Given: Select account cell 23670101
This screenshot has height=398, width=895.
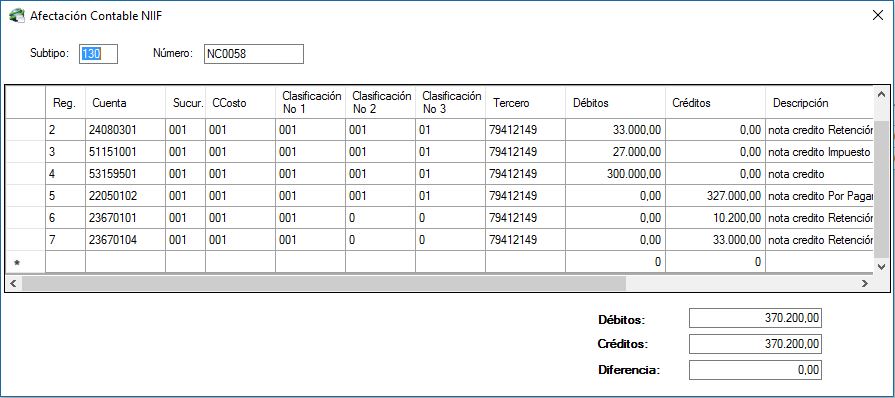Looking at the screenshot, I should coord(125,218).
